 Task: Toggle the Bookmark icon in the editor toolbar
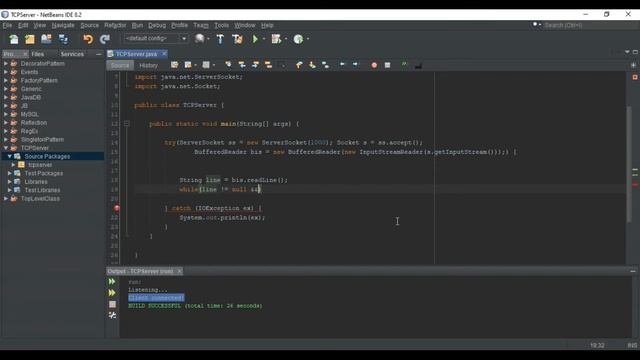click(325, 65)
